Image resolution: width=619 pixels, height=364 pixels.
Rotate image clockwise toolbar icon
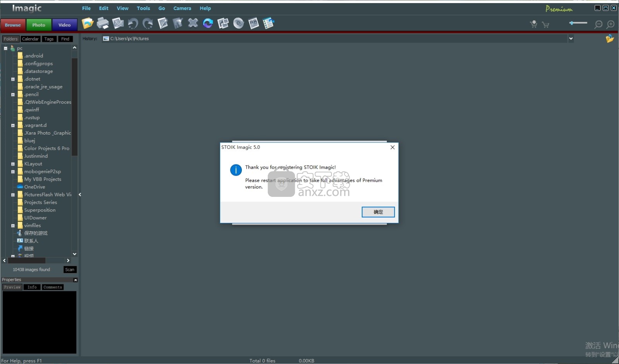147,24
